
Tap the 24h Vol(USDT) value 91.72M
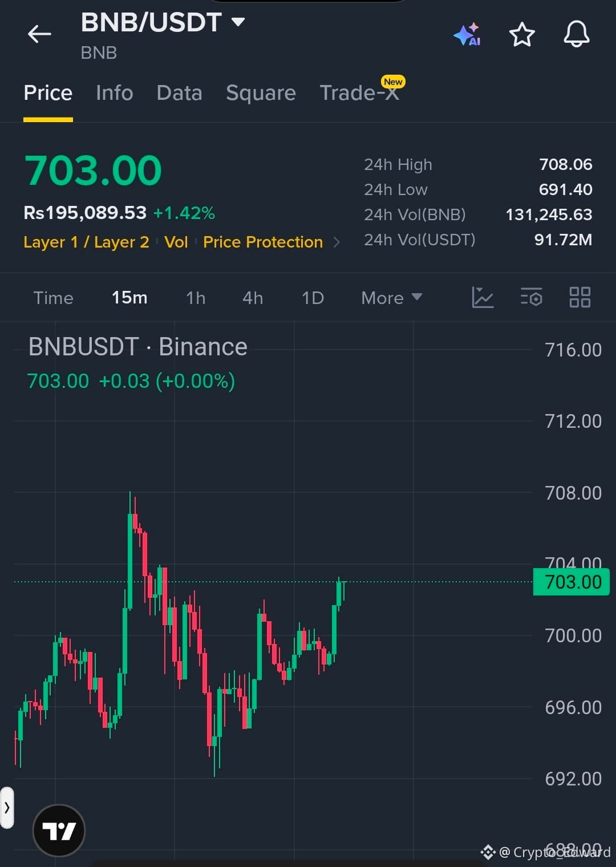pos(563,240)
